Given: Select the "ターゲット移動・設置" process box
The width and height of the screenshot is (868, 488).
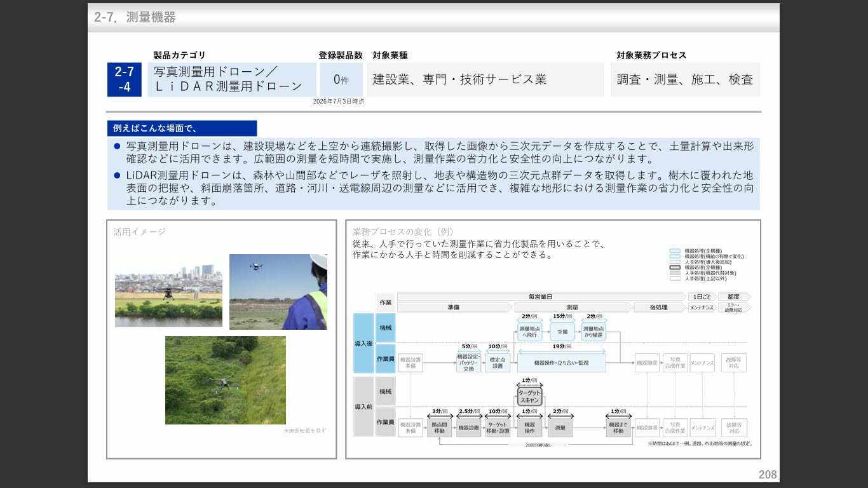Looking at the screenshot, I should coord(498,428).
